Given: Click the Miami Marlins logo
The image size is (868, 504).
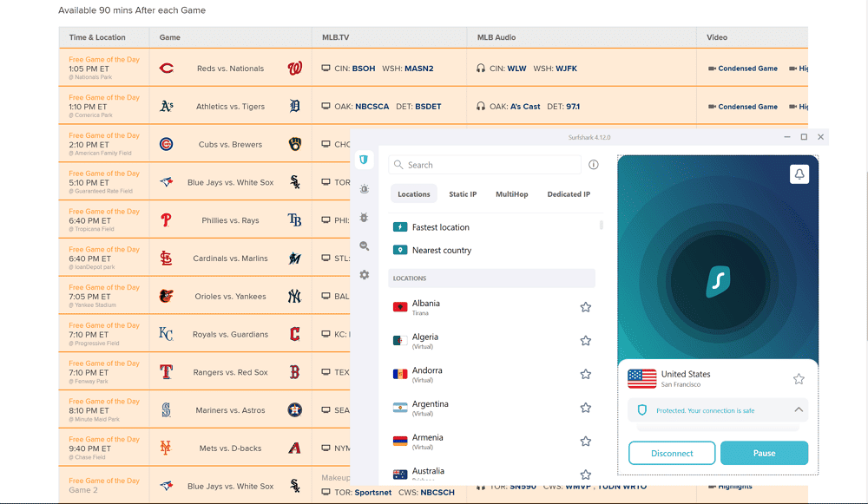Looking at the screenshot, I should pyautogui.click(x=294, y=259).
